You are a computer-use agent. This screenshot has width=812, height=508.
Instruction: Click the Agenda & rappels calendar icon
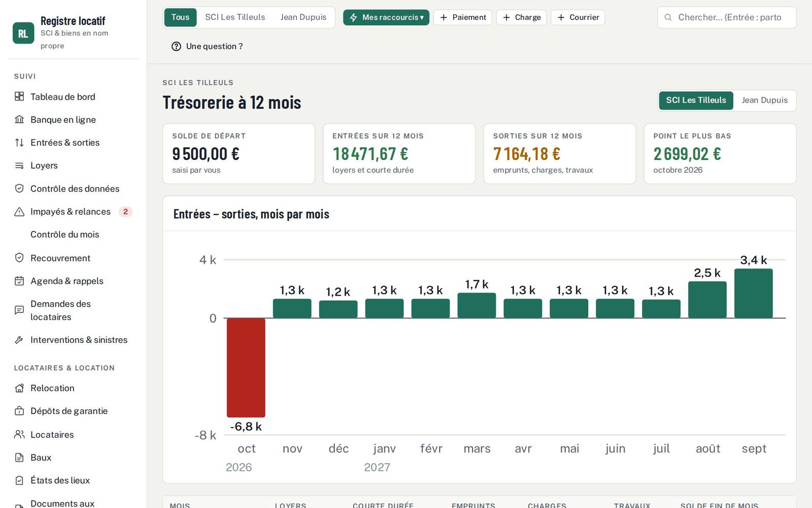tap(19, 281)
